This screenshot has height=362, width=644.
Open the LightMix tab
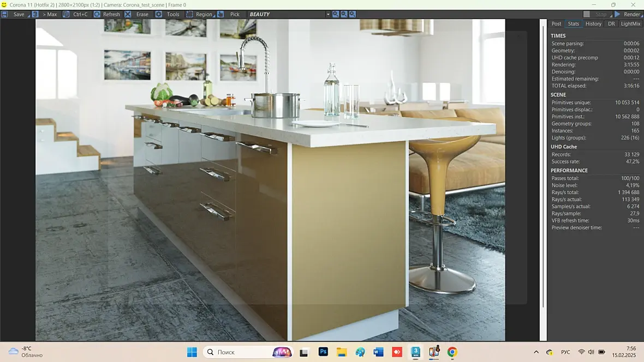tap(630, 24)
